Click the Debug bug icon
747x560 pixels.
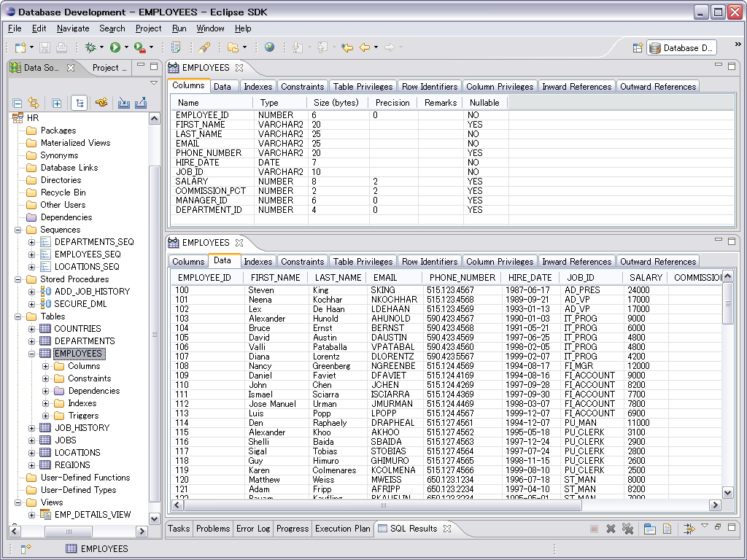point(90,47)
